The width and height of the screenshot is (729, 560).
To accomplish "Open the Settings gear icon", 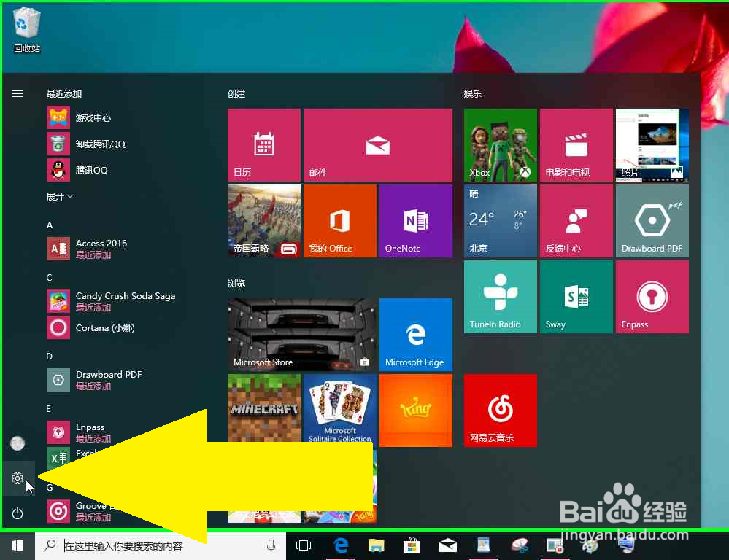I will pos(18,478).
